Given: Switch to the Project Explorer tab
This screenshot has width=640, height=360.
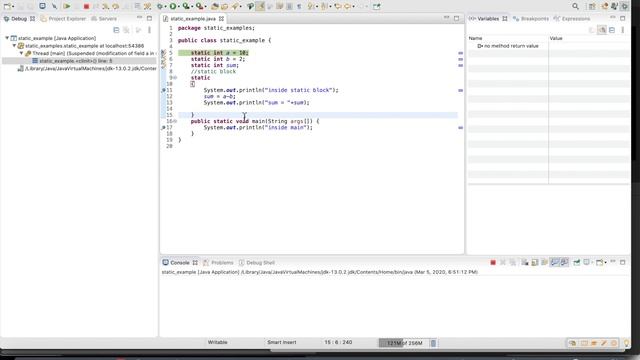Looking at the screenshot, I should (x=63, y=19).
